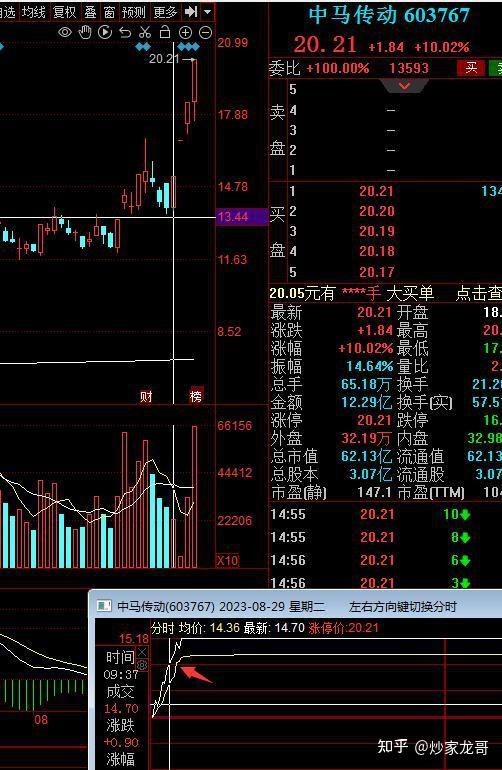Image resolution: width=502 pixels, height=770 pixels.
Task: Click the 金额 12.29亿 value
Action: [366, 403]
